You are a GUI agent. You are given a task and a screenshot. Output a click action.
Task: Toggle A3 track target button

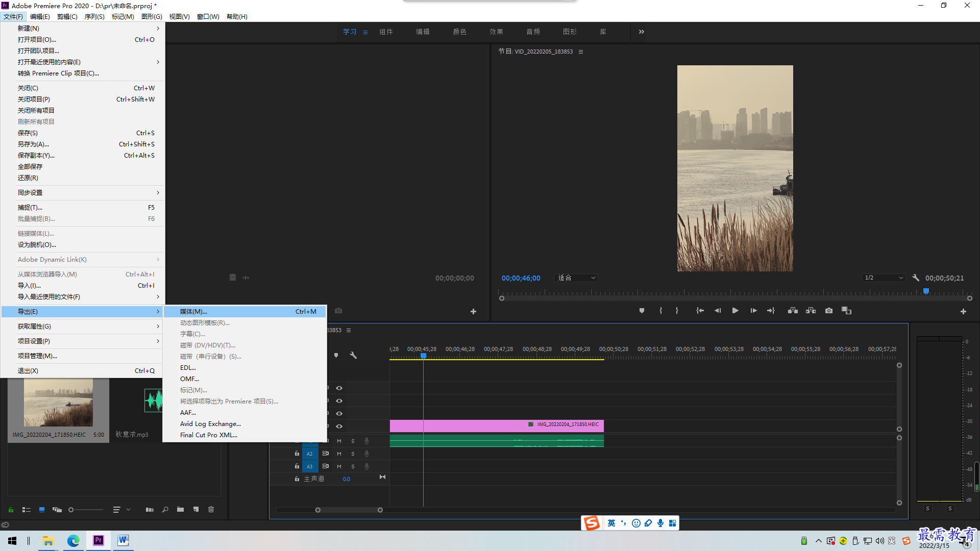309,466
